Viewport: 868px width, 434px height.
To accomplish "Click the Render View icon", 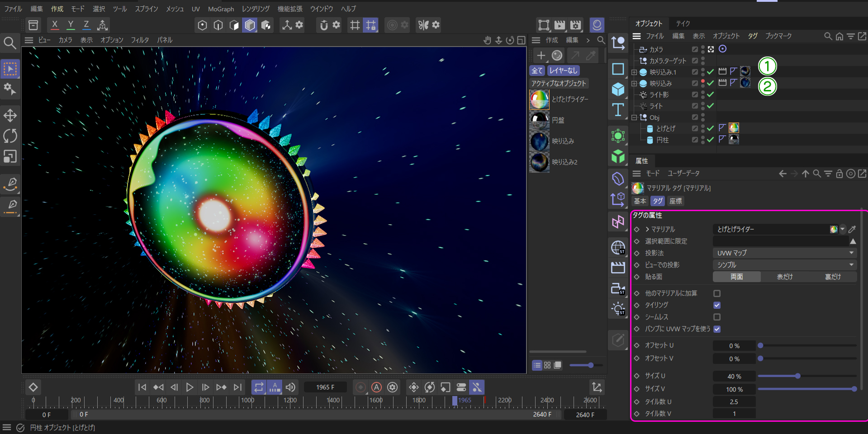I will point(544,25).
